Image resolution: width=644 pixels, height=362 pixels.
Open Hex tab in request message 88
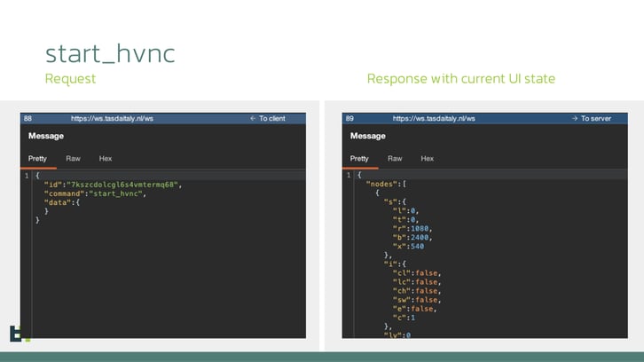tap(106, 159)
